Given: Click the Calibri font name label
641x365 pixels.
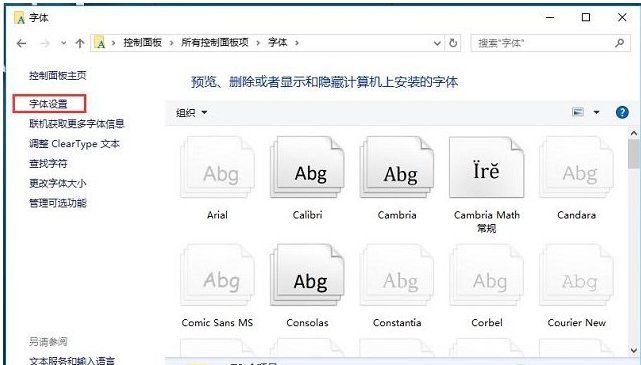Looking at the screenshot, I should (x=307, y=215).
